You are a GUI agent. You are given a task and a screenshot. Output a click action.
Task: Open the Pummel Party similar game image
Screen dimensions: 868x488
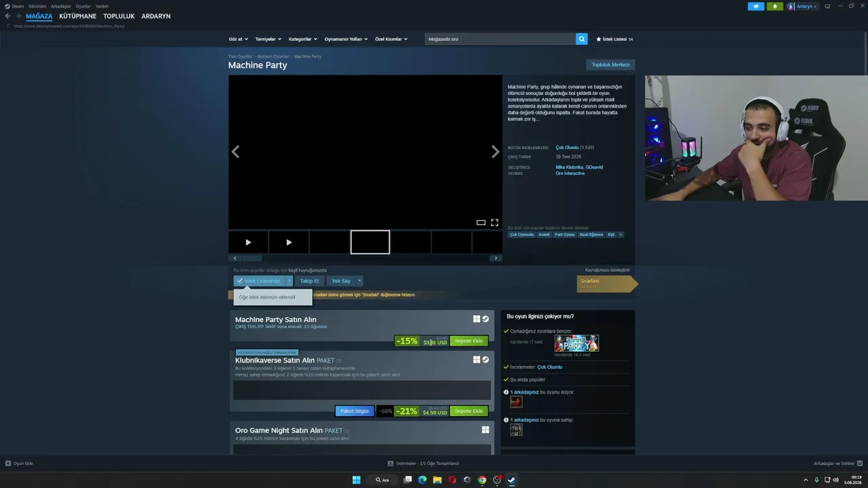click(576, 343)
